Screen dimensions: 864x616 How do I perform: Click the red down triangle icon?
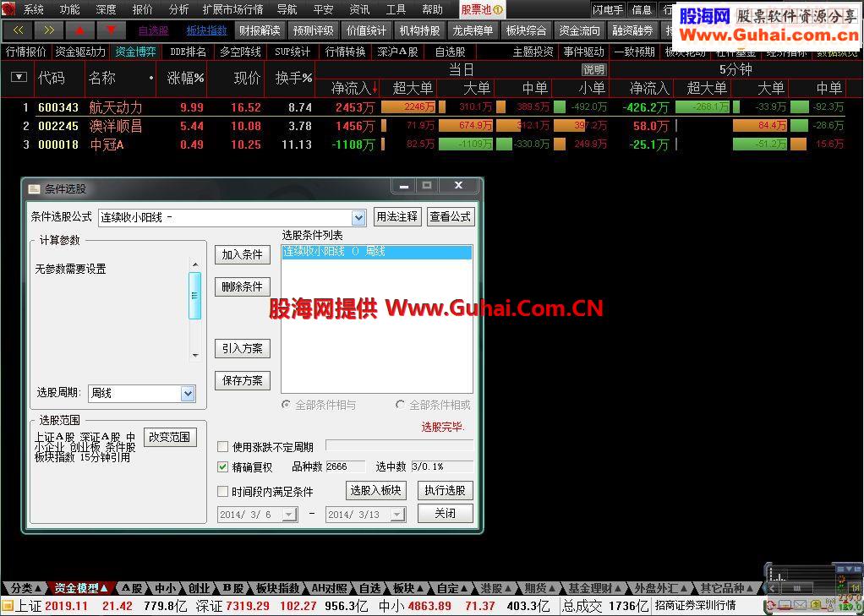pos(111,31)
